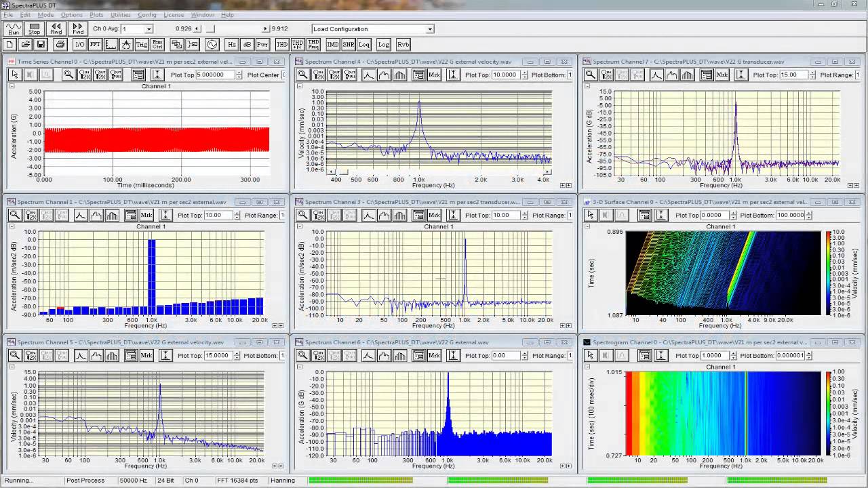Click the print toolbar icon
The height and width of the screenshot is (488, 868).
pyautogui.click(x=60, y=45)
